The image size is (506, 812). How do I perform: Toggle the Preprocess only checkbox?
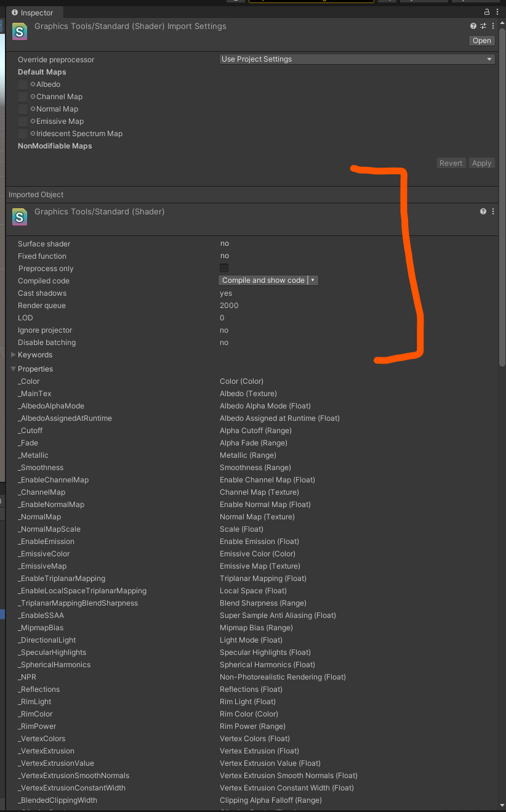coord(224,268)
